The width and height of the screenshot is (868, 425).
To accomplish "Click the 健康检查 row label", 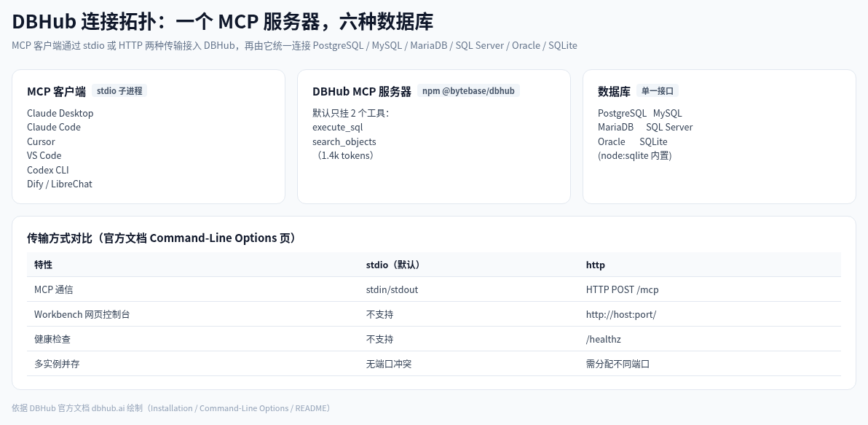I will (x=52, y=339).
